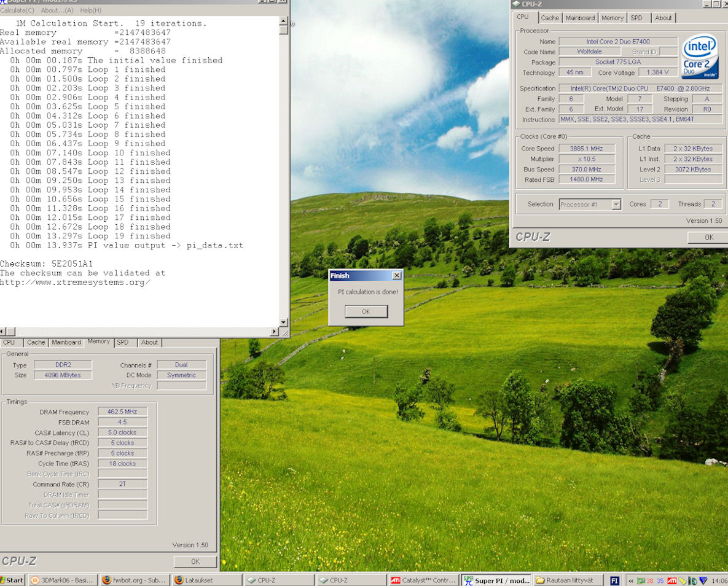This screenshot has width=728, height=586.
Task: Click Super PI window resize grip
Action: click(284, 332)
